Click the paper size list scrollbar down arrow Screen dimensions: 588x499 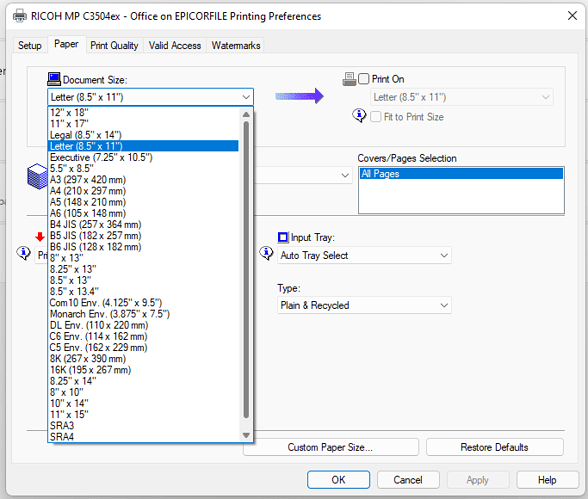click(x=246, y=435)
